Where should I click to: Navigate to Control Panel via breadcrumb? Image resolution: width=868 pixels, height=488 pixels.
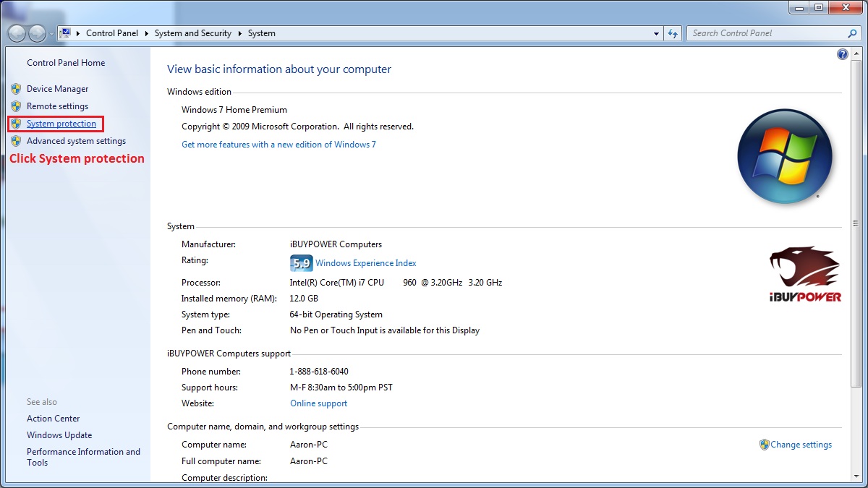click(x=112, y=33)
